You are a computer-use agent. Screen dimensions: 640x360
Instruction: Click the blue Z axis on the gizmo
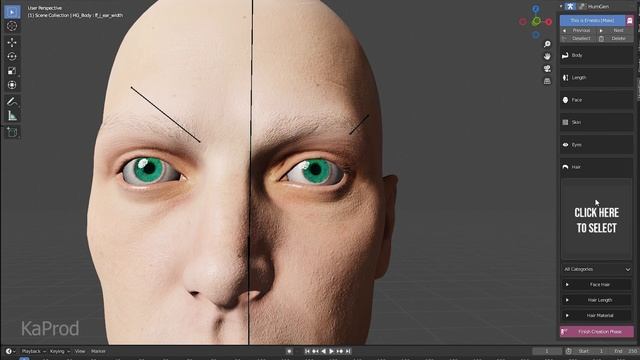[536, 9]
